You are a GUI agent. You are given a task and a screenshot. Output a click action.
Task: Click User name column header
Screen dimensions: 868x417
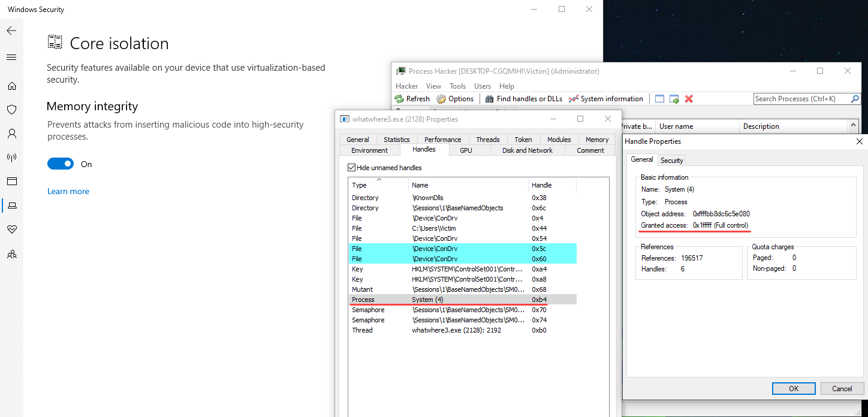(x=697, y=126)
